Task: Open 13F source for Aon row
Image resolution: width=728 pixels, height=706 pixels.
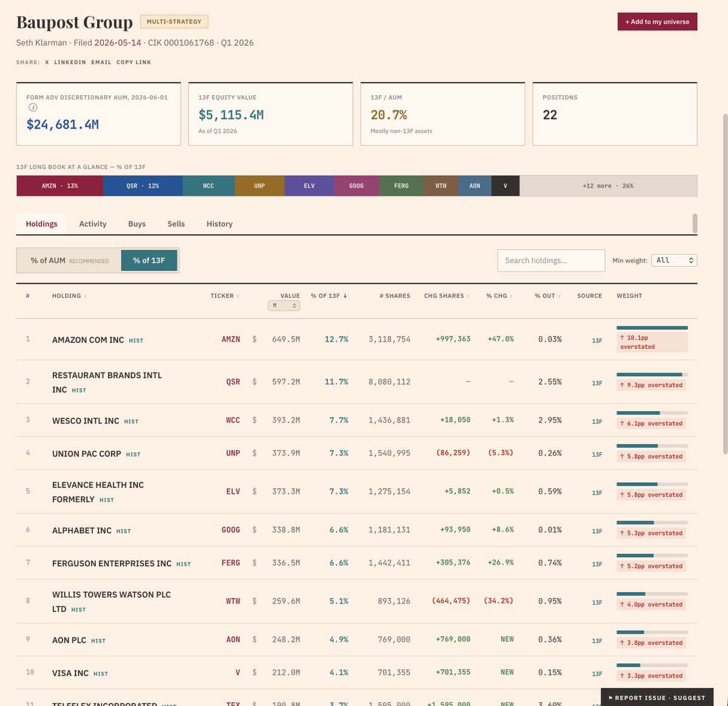Action: (x=597, y=641)
